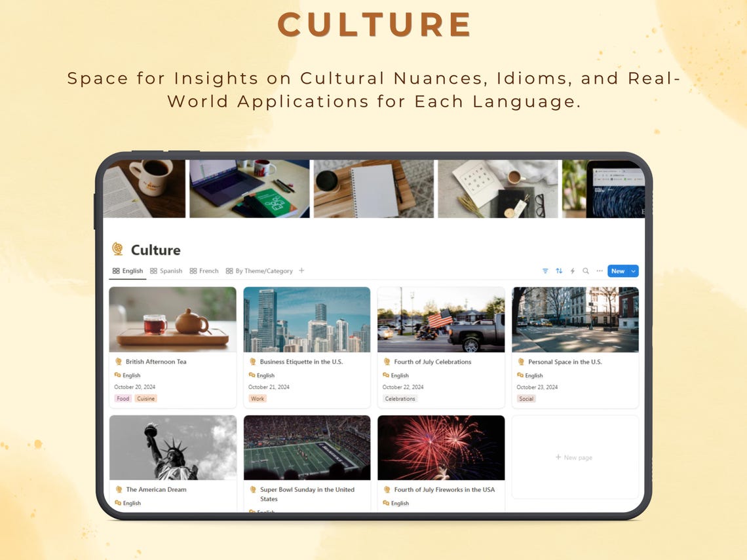The image size is (747, 560).
Task: Open The American Dream page title
Action: 156,489
